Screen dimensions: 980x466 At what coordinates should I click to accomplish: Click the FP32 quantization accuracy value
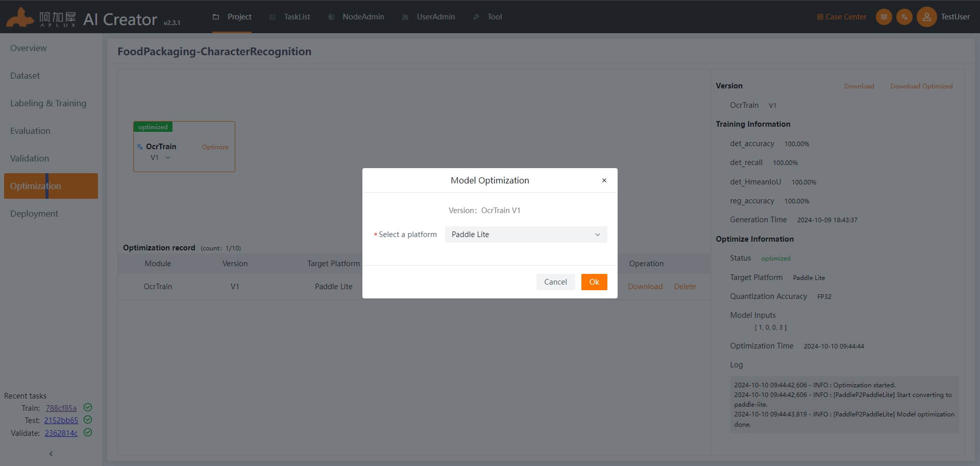click(x=824, y=297)
